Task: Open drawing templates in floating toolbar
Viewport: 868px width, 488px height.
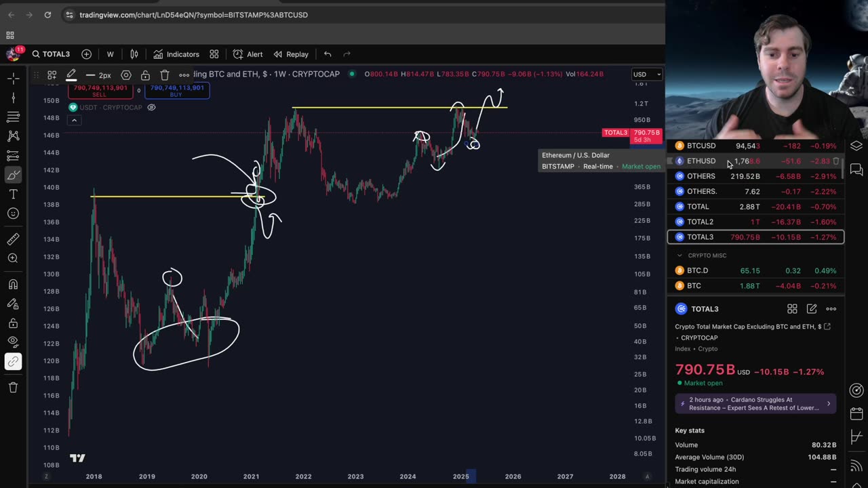Action: pyautogui.click(x=52, y=75)
